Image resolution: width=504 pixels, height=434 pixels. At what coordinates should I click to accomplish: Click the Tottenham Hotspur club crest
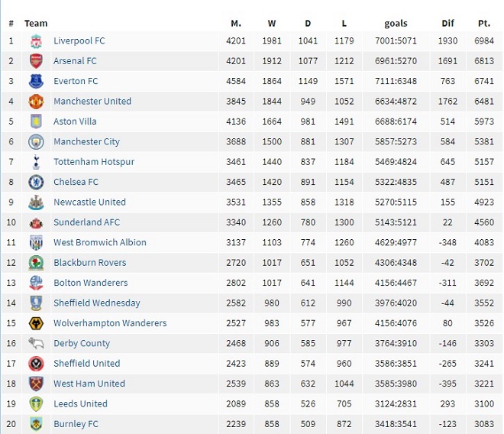pos(36,162)
